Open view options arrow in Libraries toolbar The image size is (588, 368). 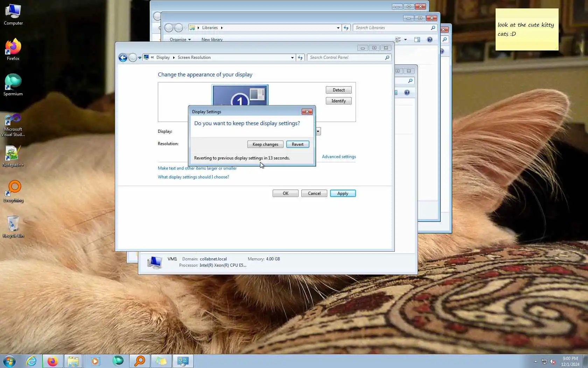pyautogui.click(x=406, y=40)
